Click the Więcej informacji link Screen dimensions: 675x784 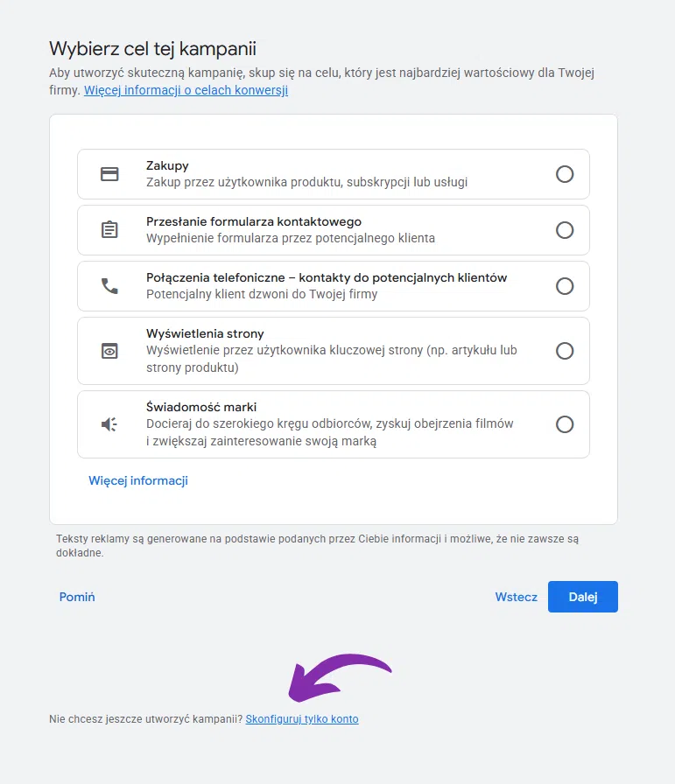pyautogui.click(x=137, y=480)
